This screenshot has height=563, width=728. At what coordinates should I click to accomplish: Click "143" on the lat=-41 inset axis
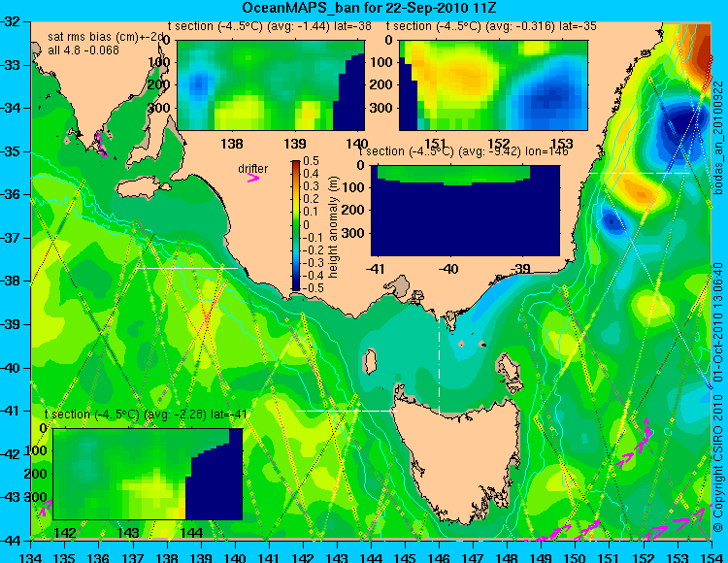(128, 533)
